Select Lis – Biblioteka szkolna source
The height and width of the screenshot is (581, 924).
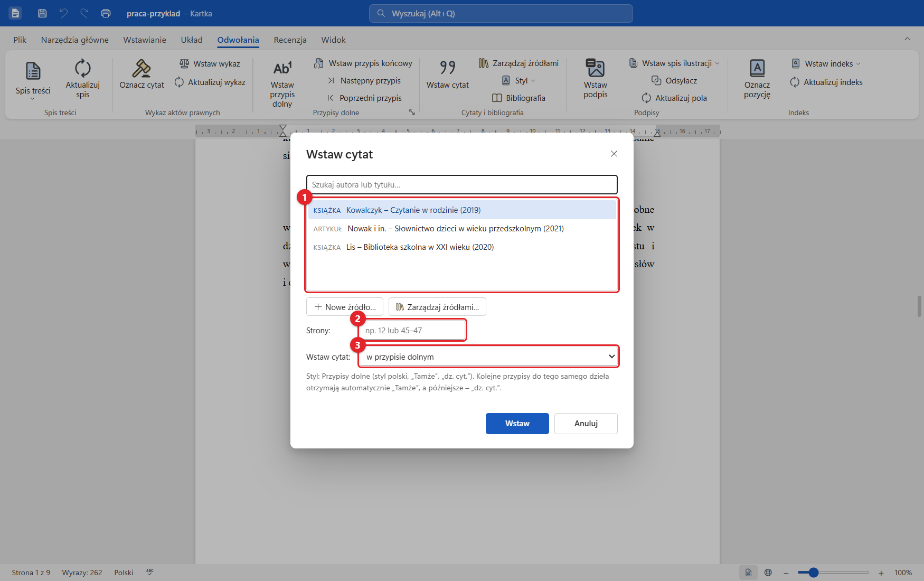click(x=462, y=247)
